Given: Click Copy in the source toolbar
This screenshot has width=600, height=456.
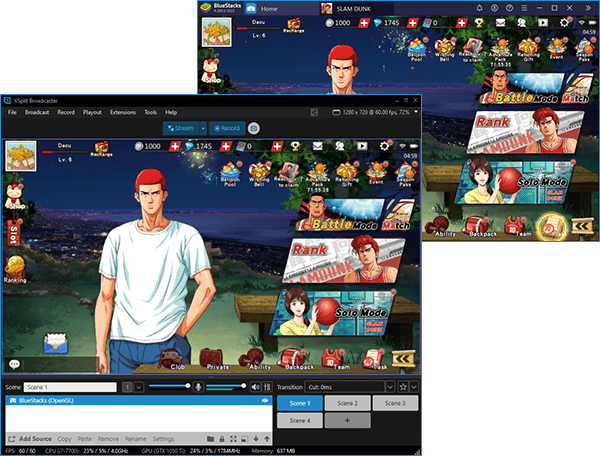Looking at the screenshot, I should (x=64, y=439).
